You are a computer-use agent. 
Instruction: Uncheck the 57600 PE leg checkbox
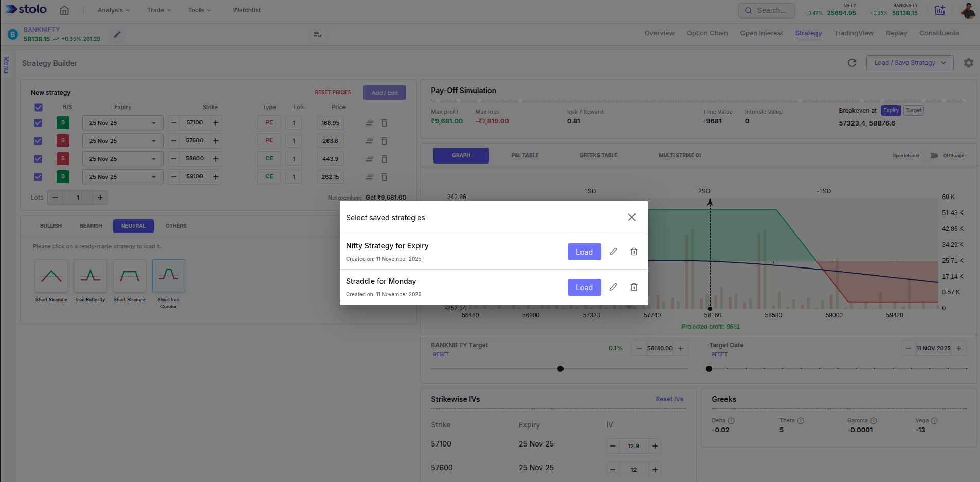[38, 141]
